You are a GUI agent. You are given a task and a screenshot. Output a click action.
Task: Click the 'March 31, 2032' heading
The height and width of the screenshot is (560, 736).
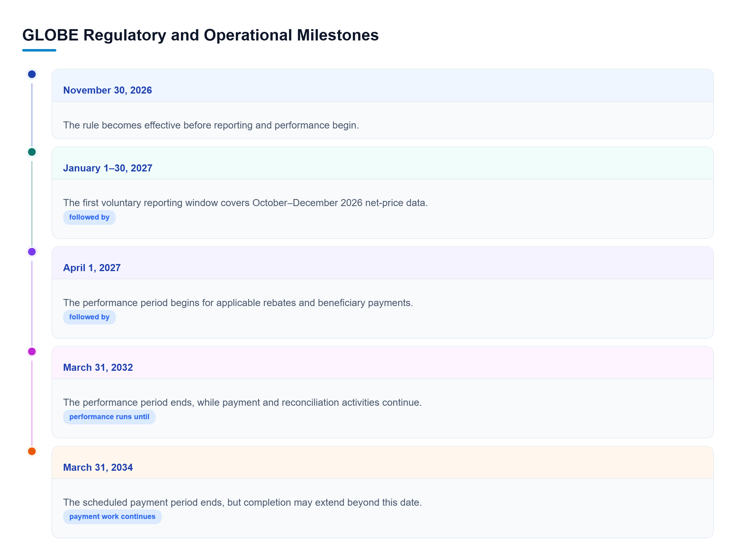pos(98,367)
